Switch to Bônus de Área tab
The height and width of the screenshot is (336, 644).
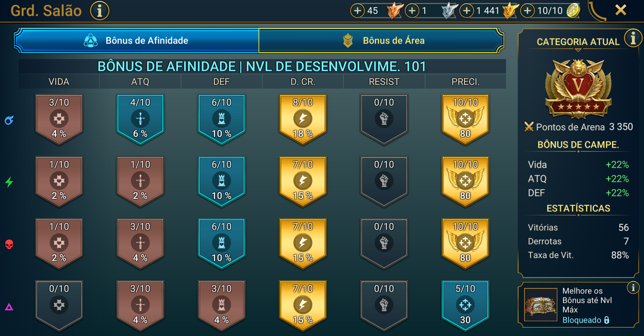pos(381,41)
